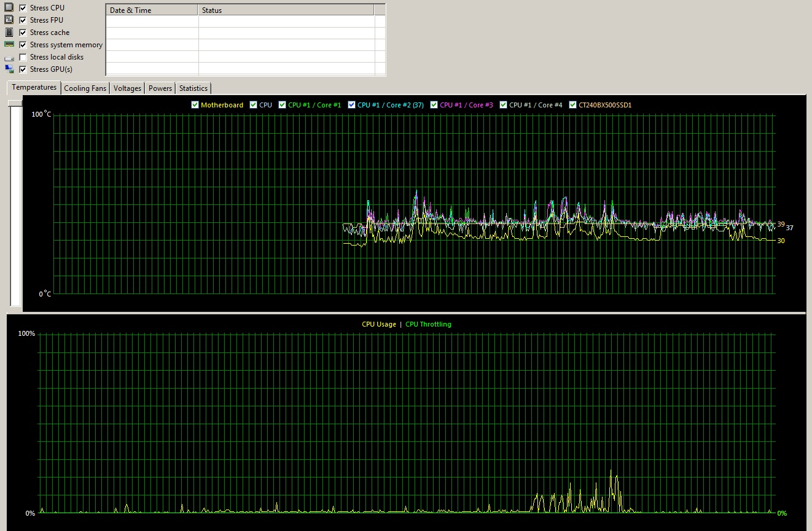The width and height of the screenshot is (812, 531).
Task: Uncheck the Stress CPU checkbox
Action: click(x=23, y=8)
